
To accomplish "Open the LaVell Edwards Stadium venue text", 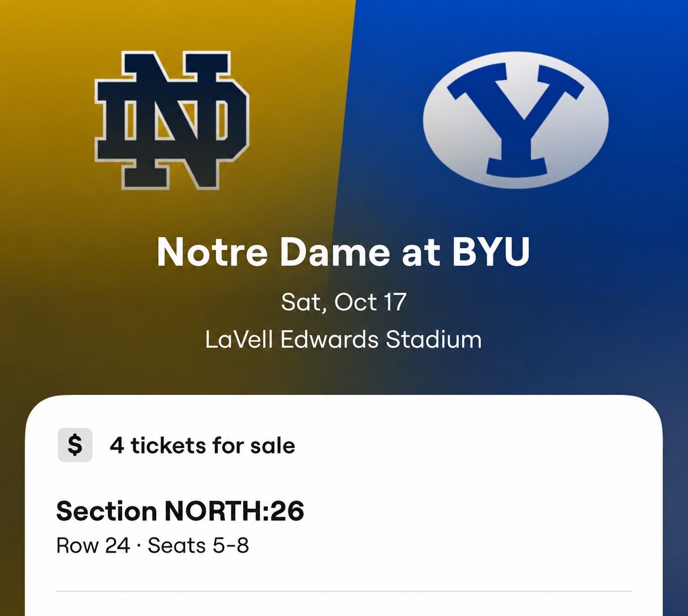I will [343, 340].
